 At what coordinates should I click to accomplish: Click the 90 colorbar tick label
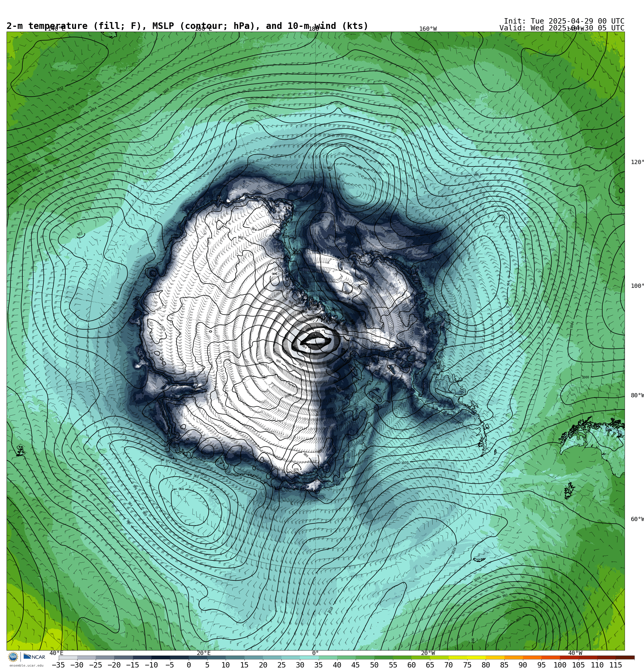pyautogui.click(x=522, y=665)
